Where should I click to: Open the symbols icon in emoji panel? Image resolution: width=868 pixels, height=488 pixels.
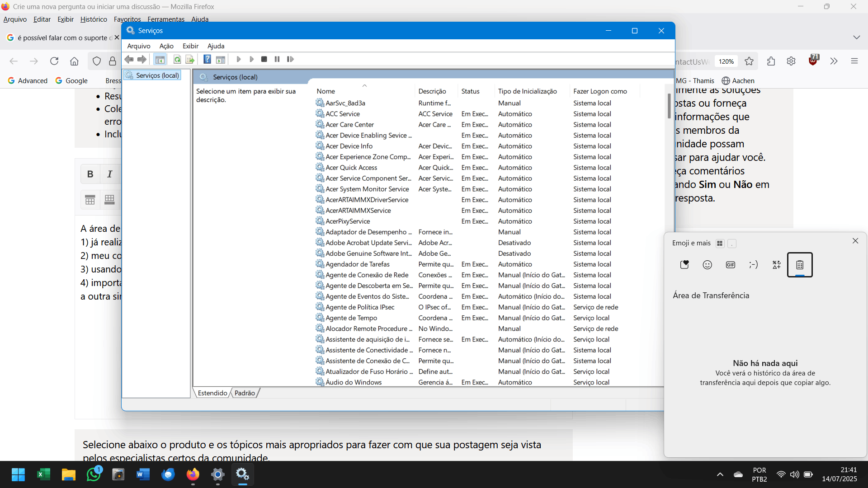tap(776, 265)
